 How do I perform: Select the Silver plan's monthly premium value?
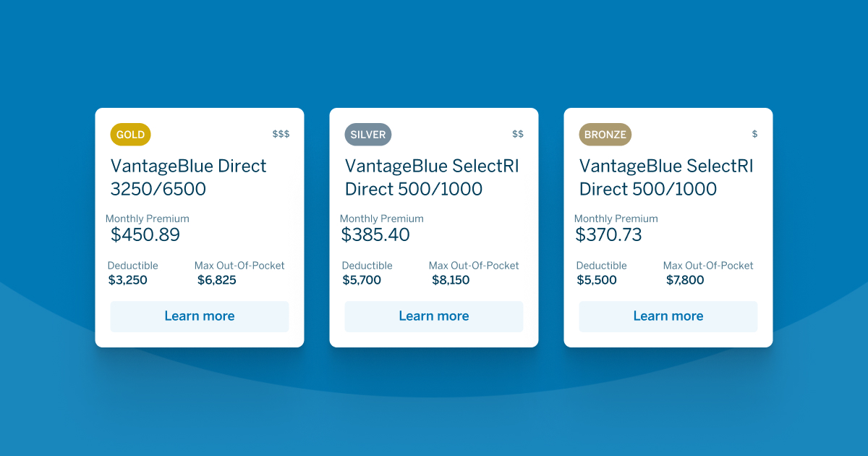tap(375, 235)
